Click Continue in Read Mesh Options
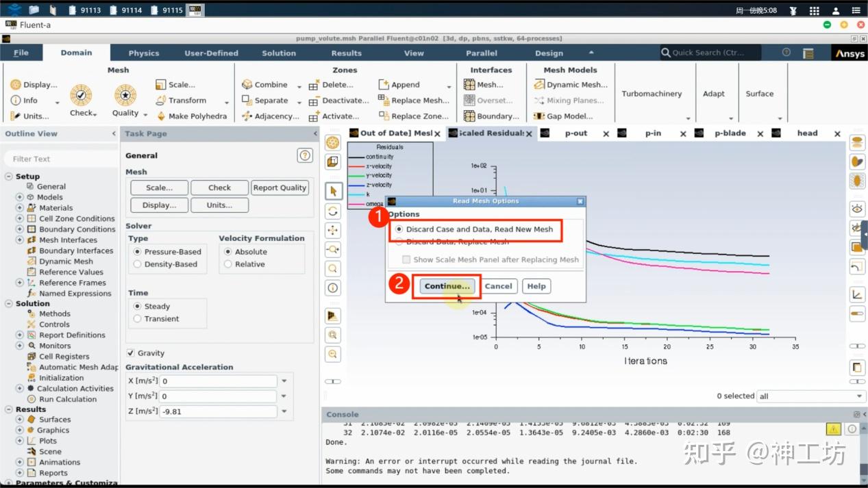Screen dimensions: 868x488 (x=447, y=286)
